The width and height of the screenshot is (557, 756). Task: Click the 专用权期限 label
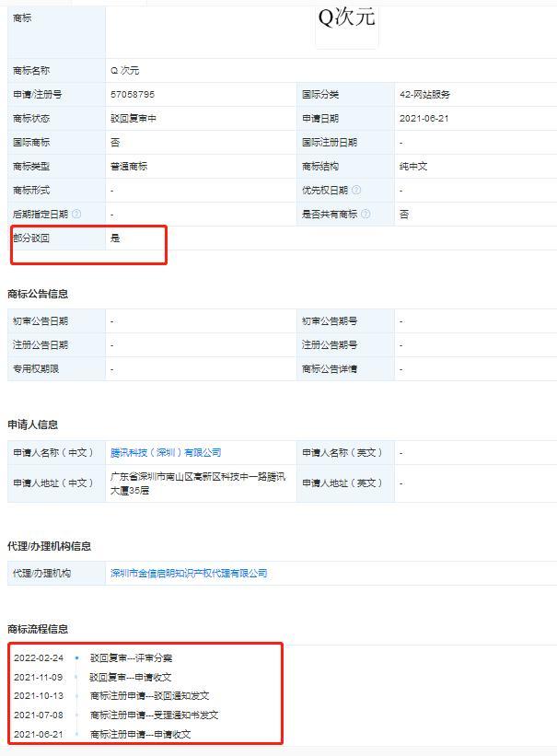(x=36, y=369)
